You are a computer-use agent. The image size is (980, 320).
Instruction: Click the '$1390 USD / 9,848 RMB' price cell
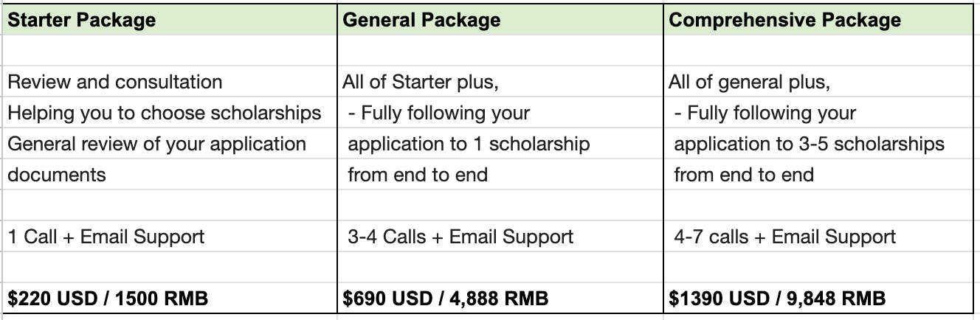tap(777, 299)
